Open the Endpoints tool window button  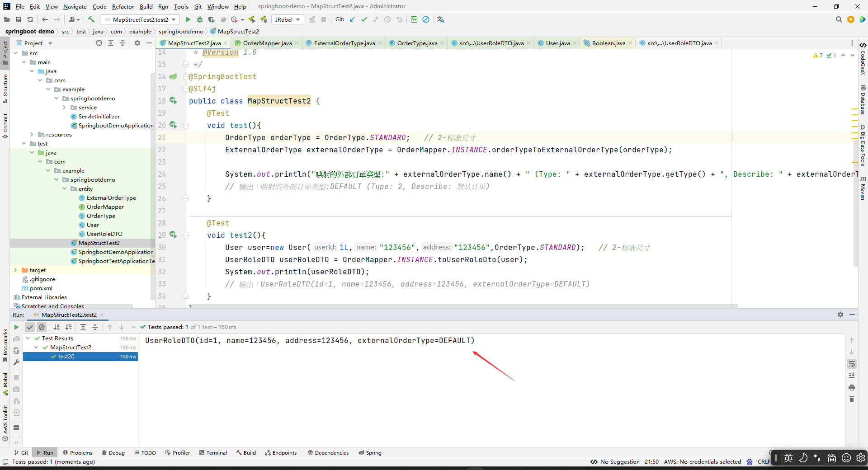coord(281,452)
